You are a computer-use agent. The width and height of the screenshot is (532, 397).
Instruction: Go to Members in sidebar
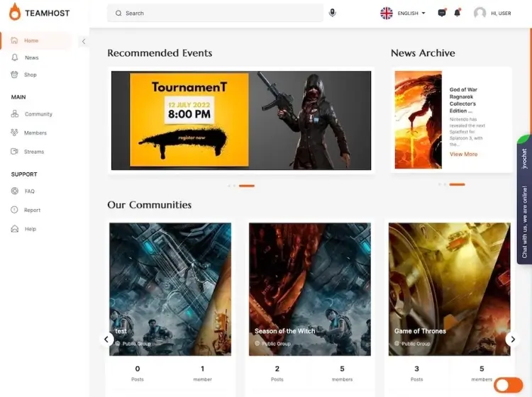pos(35,133)
